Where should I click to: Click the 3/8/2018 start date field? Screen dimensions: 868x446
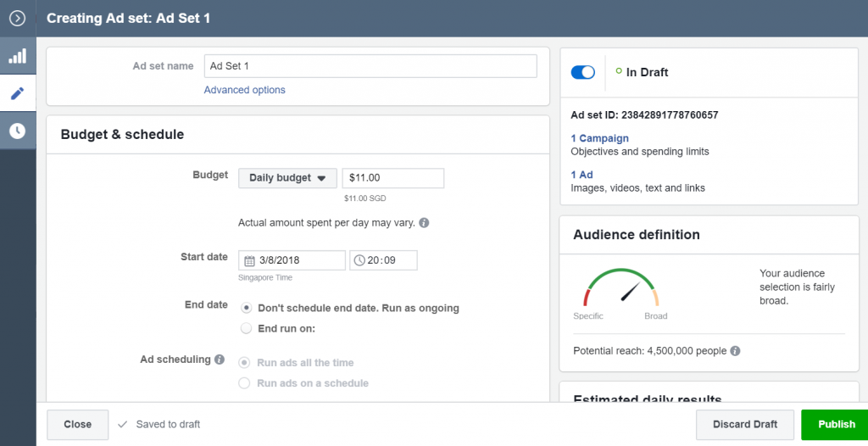click(x=292, y=260)
